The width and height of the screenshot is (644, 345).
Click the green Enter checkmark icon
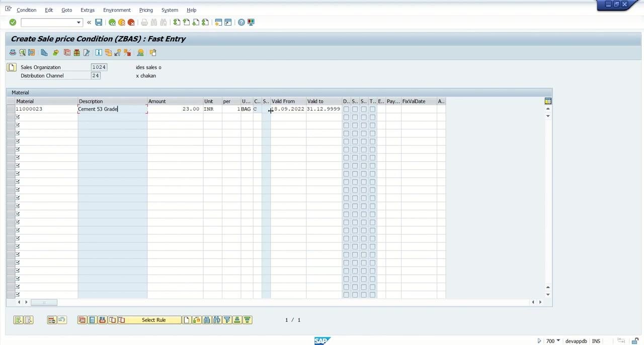click(x=13, y=22)
